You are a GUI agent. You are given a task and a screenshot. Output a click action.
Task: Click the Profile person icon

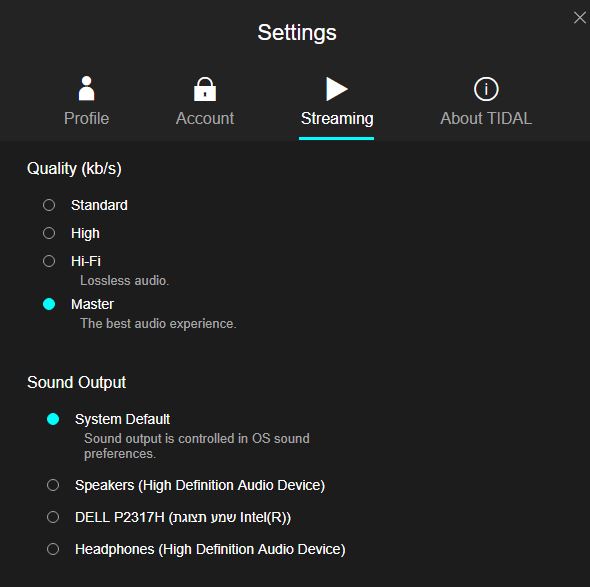click(87, 89)
